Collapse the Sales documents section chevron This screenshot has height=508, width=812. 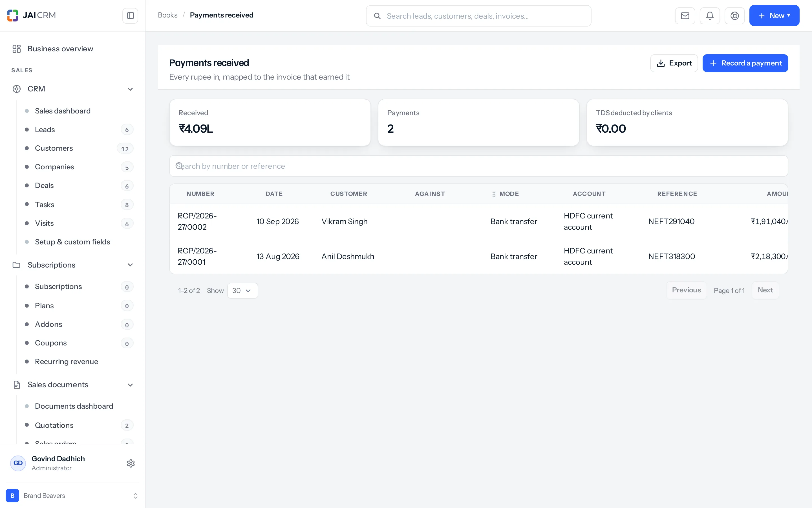pyautogui.click(x=130, y=385)
